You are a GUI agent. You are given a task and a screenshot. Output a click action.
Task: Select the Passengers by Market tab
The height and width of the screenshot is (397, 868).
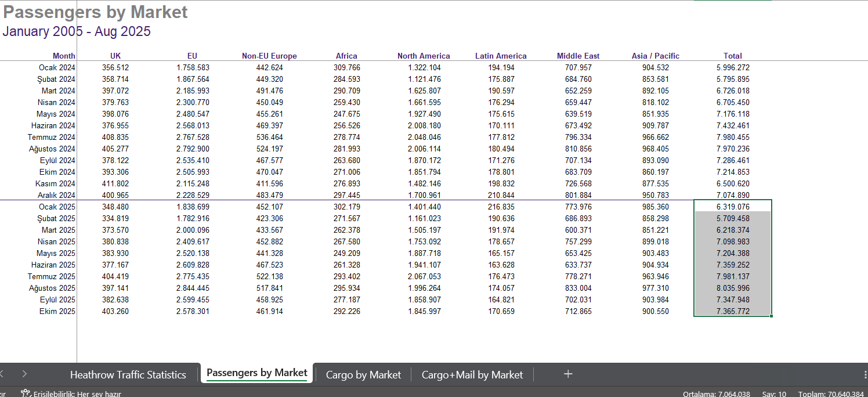(256, 373)
